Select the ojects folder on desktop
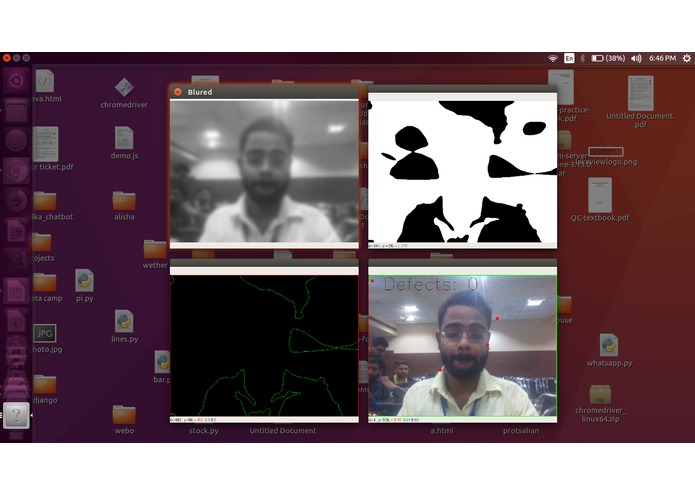Image resolution: width=695 pixels, height=494 pixels. click(43, 248)
